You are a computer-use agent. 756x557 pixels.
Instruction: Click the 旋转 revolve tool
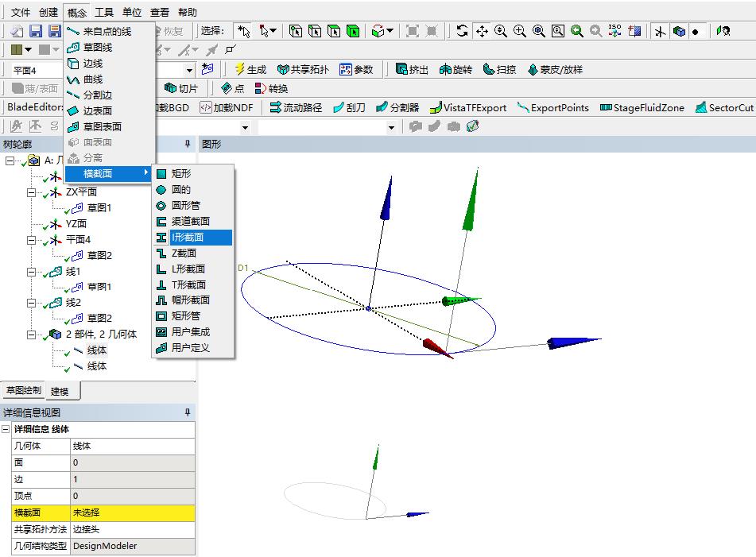click(456, 69)
